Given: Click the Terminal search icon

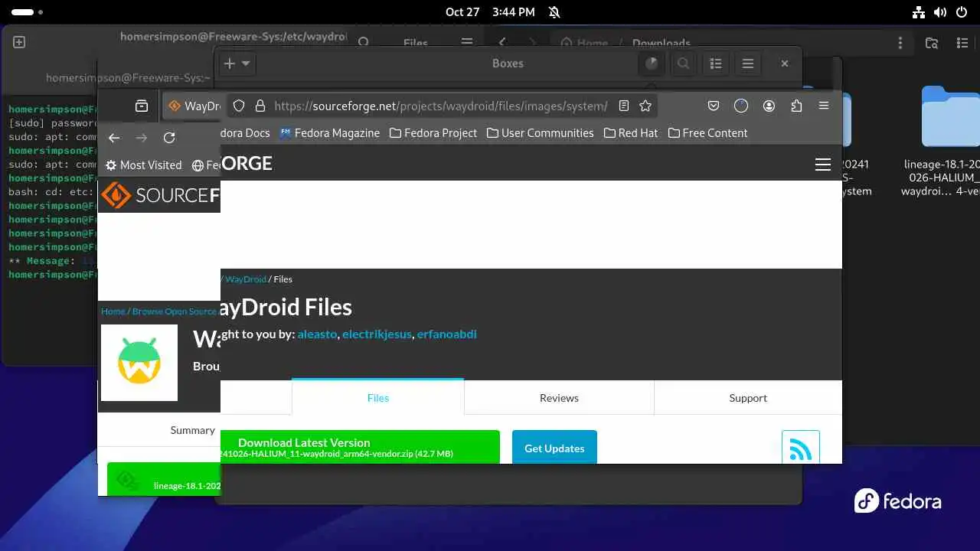Looking at the screenshot, I should 364,43.
